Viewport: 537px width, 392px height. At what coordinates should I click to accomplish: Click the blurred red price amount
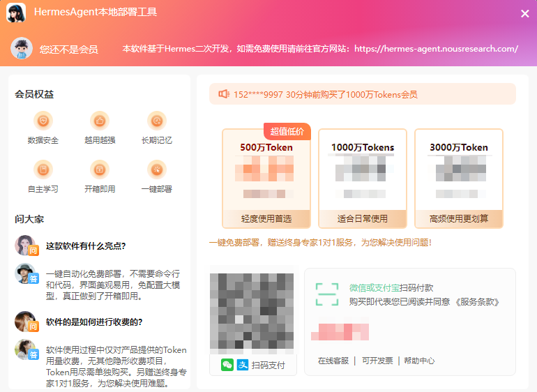(x=340, y=332)
